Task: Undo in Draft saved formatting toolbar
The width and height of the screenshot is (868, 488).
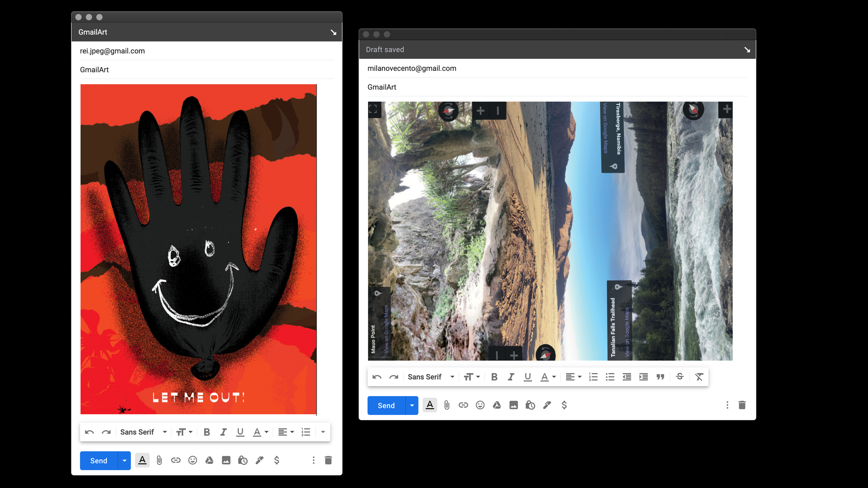Action: 377,377
